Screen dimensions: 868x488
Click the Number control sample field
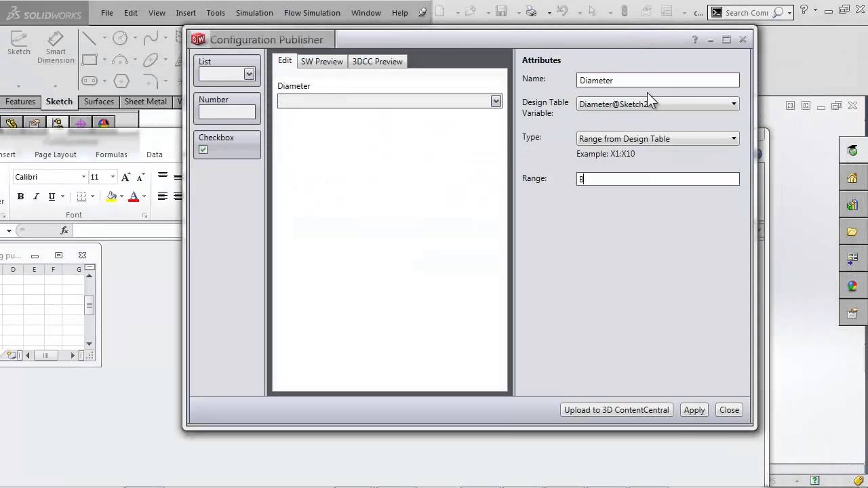click(227, 112)
